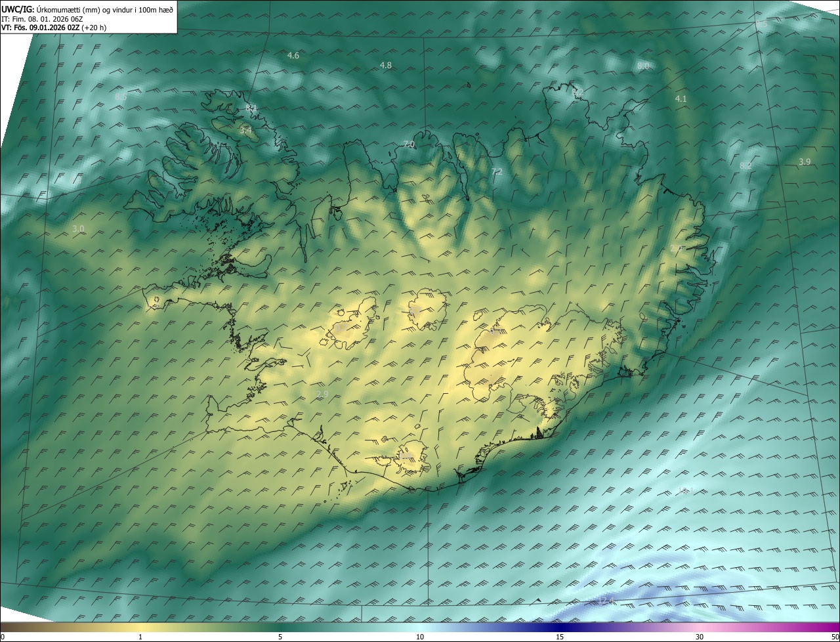Screen dimensions: 840x642
Task: Click the color scale tick label "10"
Action: (x=420, y=637)
